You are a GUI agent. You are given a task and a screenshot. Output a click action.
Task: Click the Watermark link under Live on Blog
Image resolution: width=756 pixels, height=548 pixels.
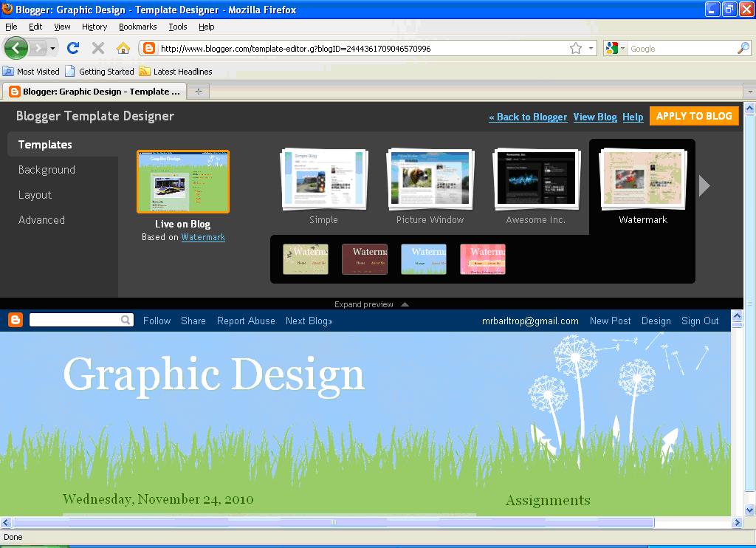click(203, 237)
